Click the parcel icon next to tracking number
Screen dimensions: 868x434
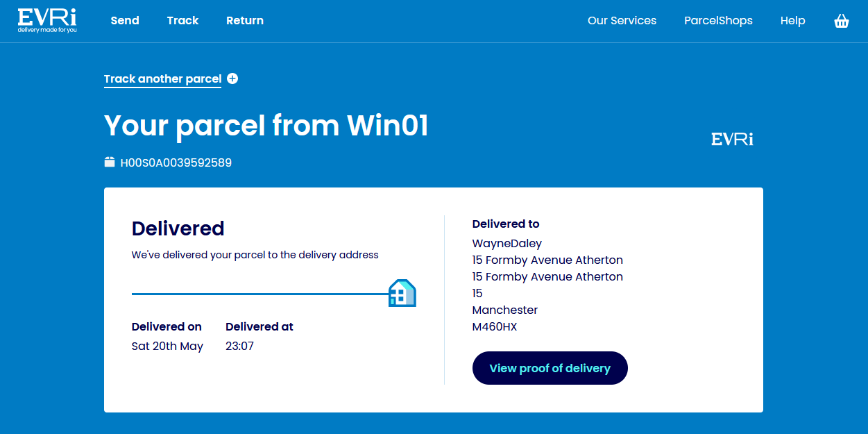(110, 162)
